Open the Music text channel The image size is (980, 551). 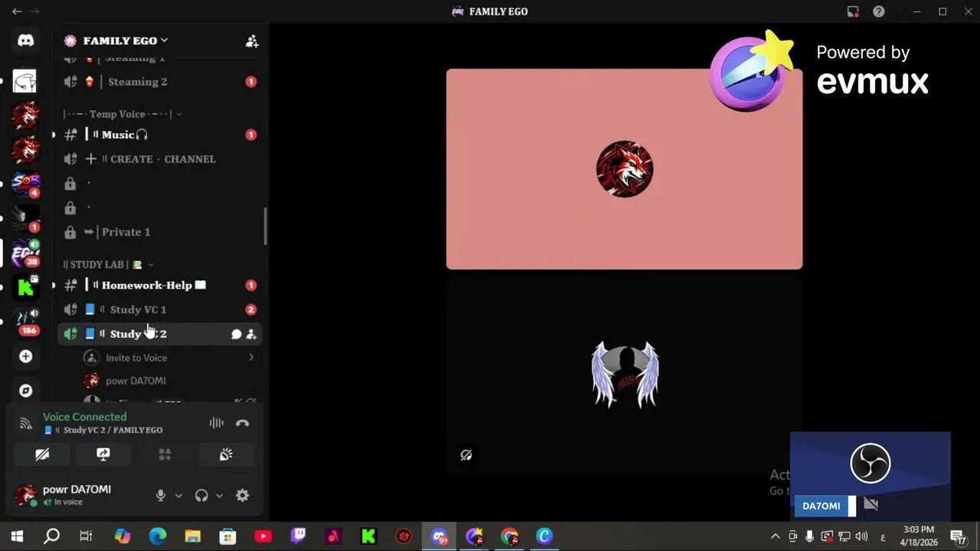[x=160, y=135]
